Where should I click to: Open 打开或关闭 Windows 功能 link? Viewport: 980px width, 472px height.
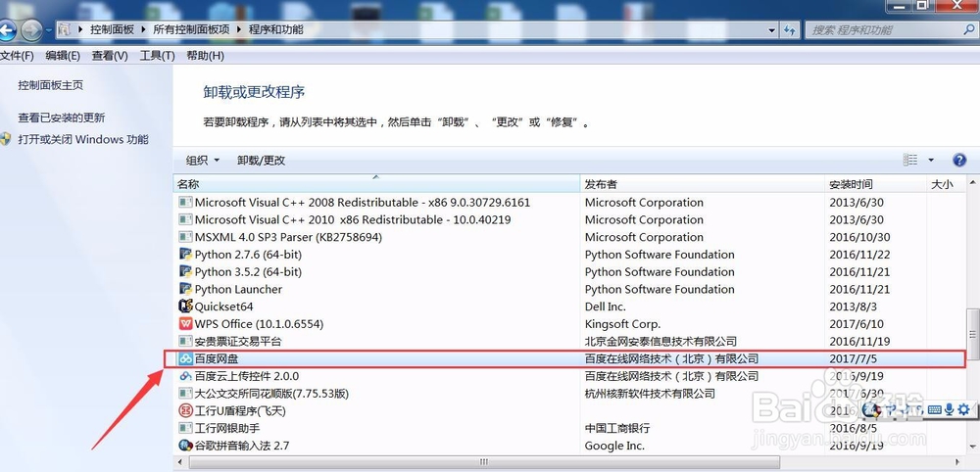coord(83,139)
